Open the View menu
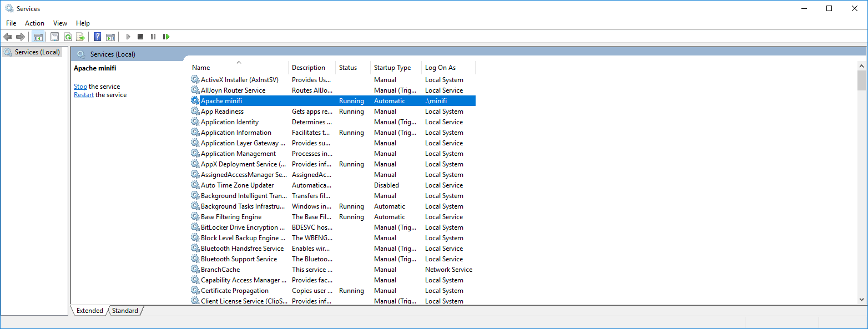Image resolution: width=868 pixels, height=329 pixels. [60, 23]
